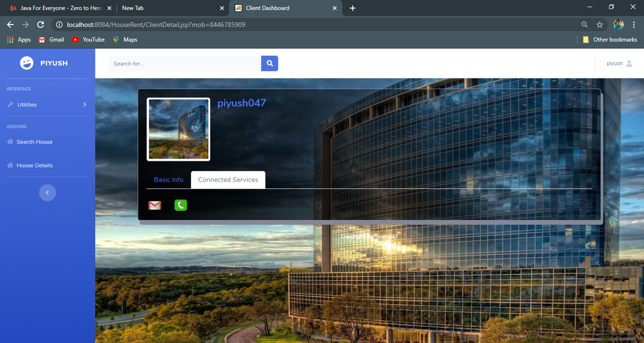Close the Java For Everyone tab
Image resolution: width=644 pixels, height=343 pixels.
coord(109,8)
